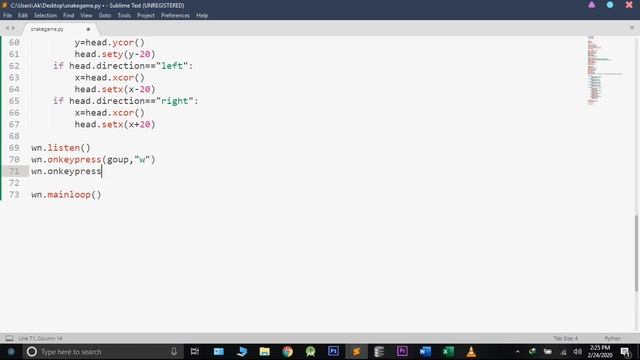Open the green badge app on taskbar
The height and width of the screenshot is (360, 640).
tap(310, 351)
